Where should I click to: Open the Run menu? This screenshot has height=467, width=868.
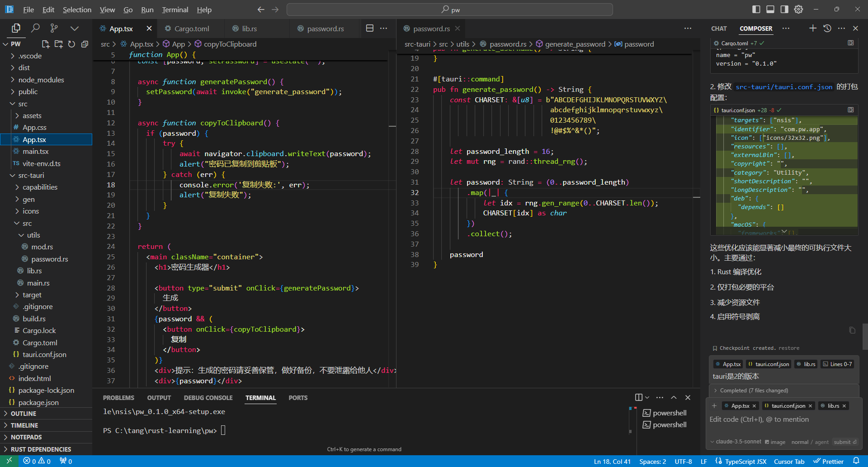tap(147, 10)
